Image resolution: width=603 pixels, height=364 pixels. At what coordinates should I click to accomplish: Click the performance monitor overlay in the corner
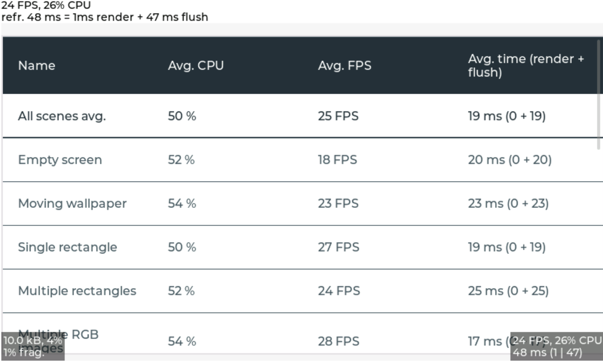point(556,346)
